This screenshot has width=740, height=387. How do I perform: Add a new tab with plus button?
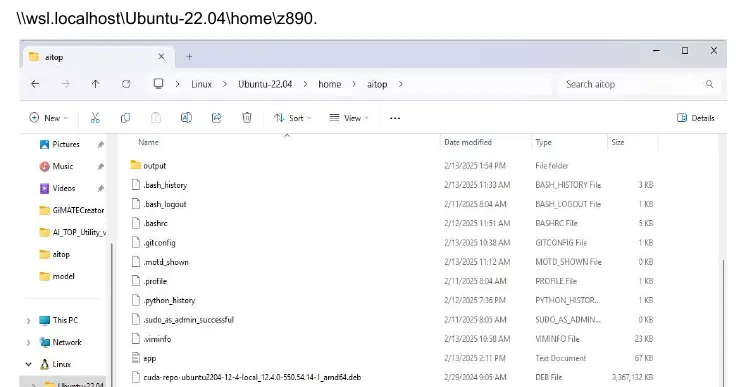[x=189, y=57]
